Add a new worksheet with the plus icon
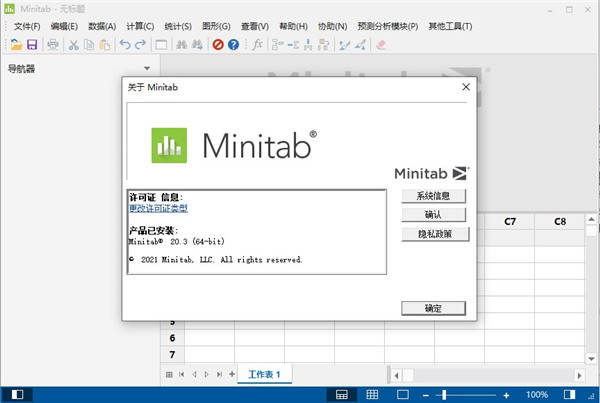Image resolution: width=600 pixels, height=403 pixels. click(232, 374)
